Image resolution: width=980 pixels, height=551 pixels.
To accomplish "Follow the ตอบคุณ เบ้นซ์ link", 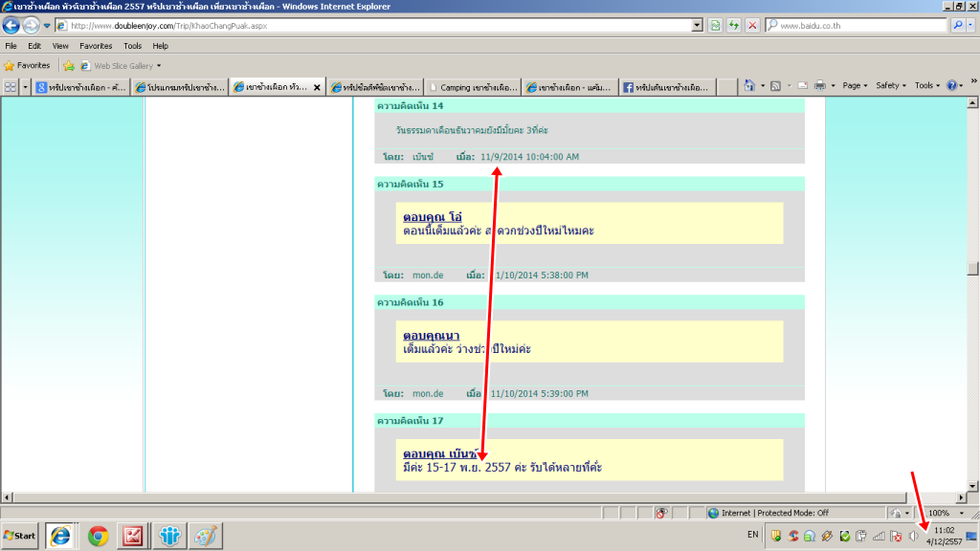I will tap(440, 453).
